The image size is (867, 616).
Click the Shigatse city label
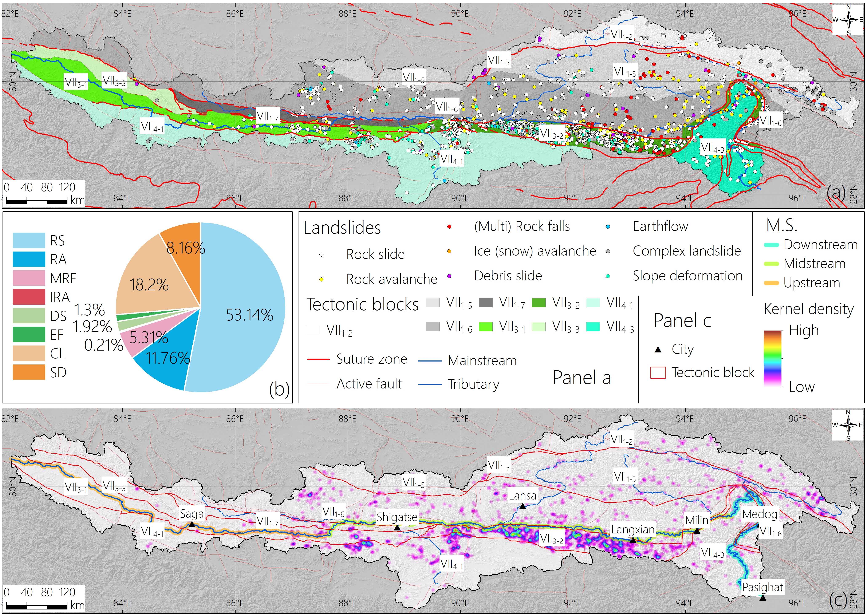[x=397, y=517]
